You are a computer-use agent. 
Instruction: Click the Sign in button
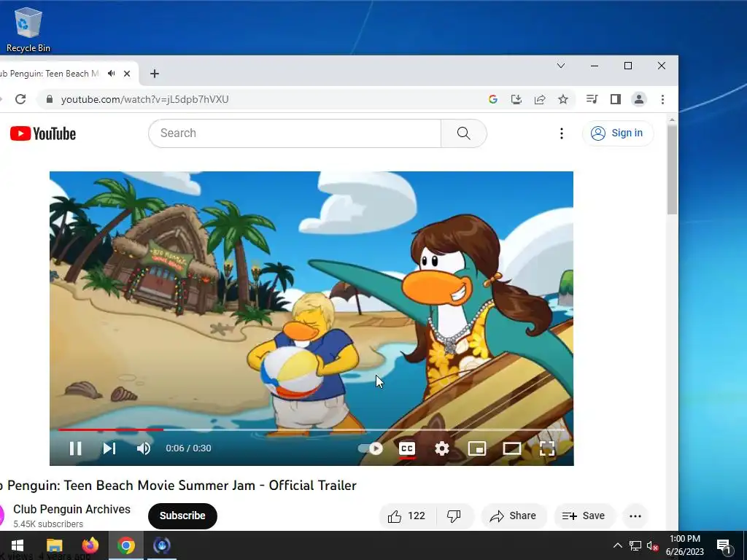[x=617, y=133]
